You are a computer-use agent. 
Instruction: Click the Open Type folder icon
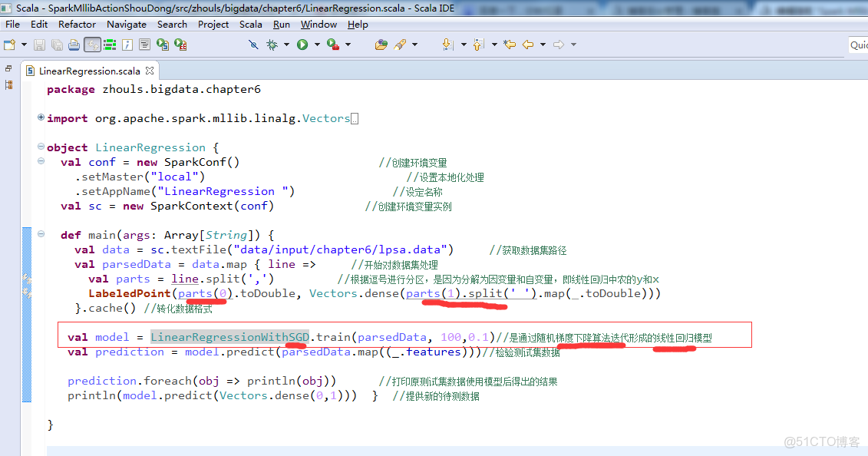tap(381, 45)
